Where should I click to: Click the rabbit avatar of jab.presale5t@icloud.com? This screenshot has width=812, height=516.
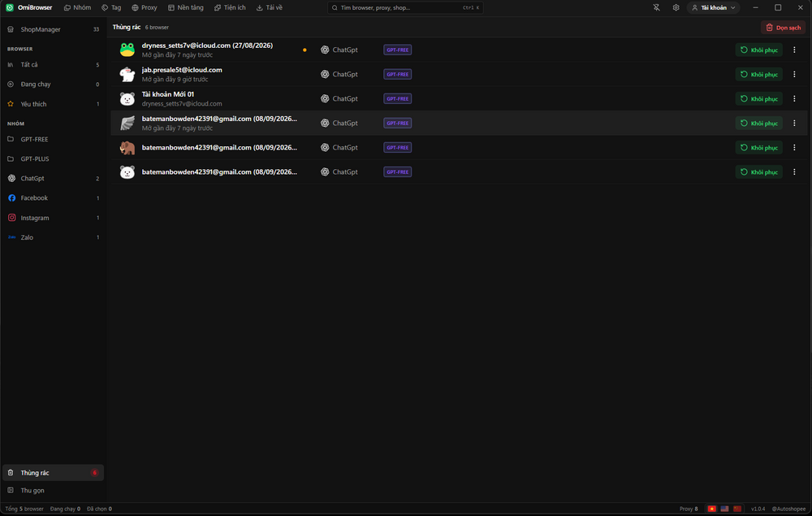(127, 74)
